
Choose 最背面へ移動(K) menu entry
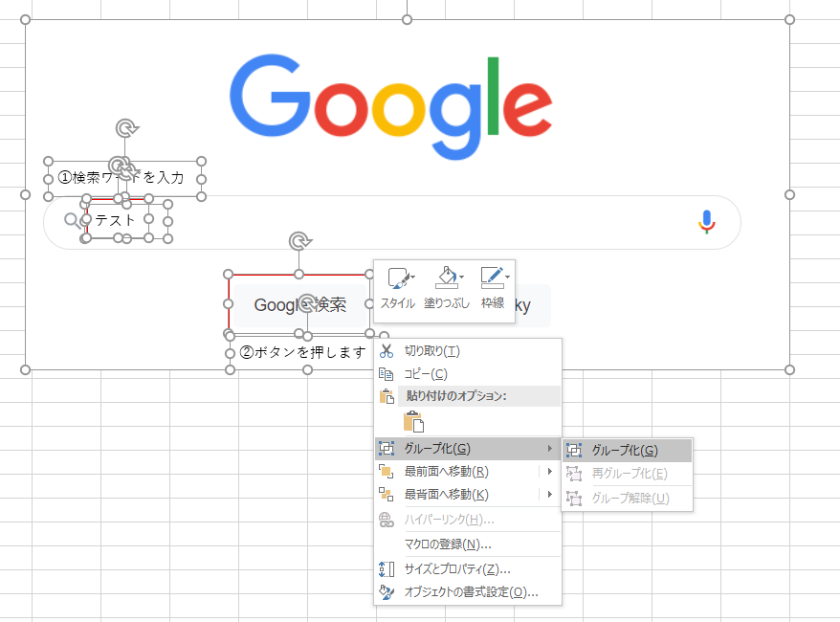click(x=468, y=495)
